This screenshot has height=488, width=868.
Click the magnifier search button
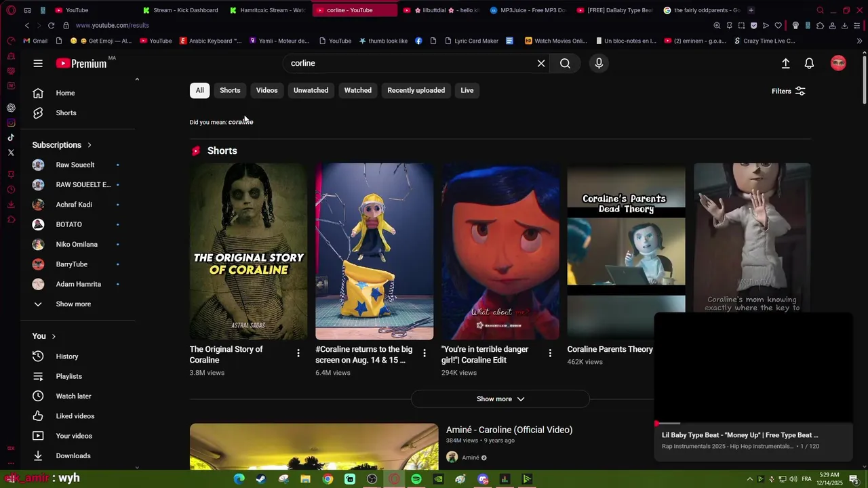(565, 63)
